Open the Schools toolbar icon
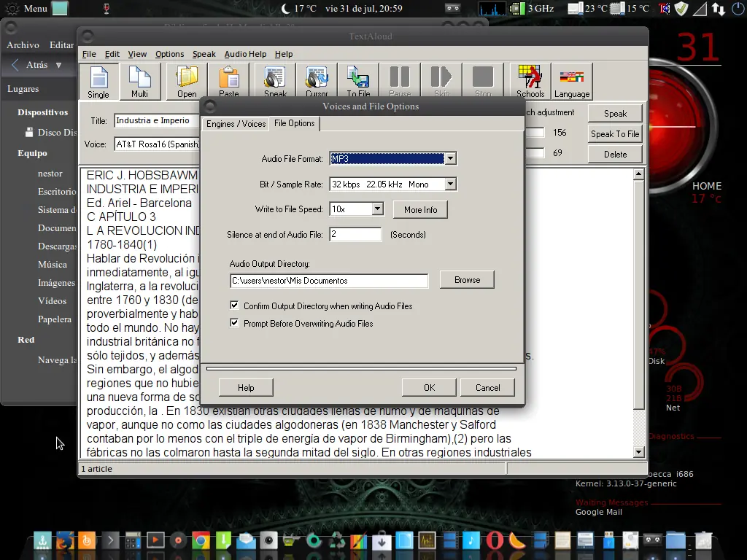Viewport: 747px width, 560px height. [x=530, y=81]
